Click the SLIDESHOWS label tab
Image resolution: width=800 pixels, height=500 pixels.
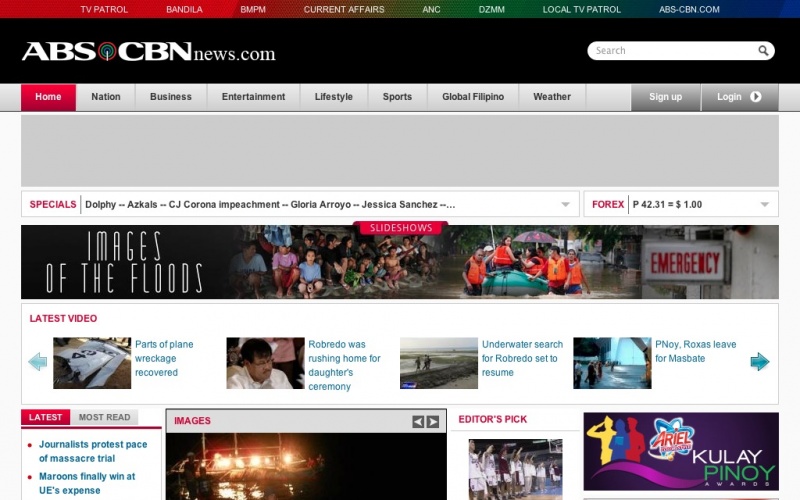[x=401, y=228]
